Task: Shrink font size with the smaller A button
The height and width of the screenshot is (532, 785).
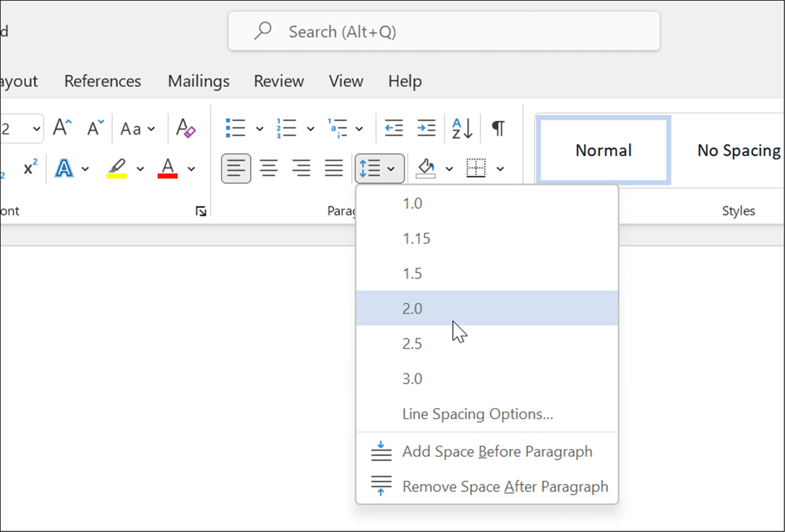Action: 95,128
